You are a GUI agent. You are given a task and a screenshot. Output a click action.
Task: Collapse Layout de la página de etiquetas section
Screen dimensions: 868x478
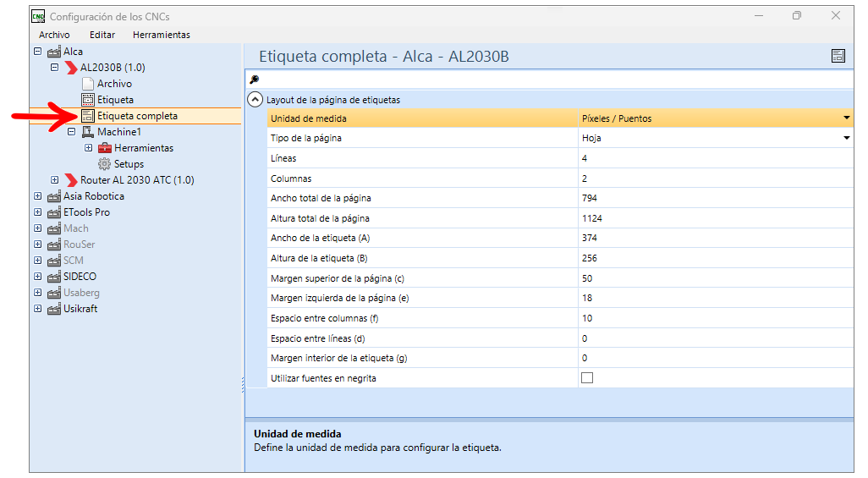pyautogui.click(x=255, y=100)
